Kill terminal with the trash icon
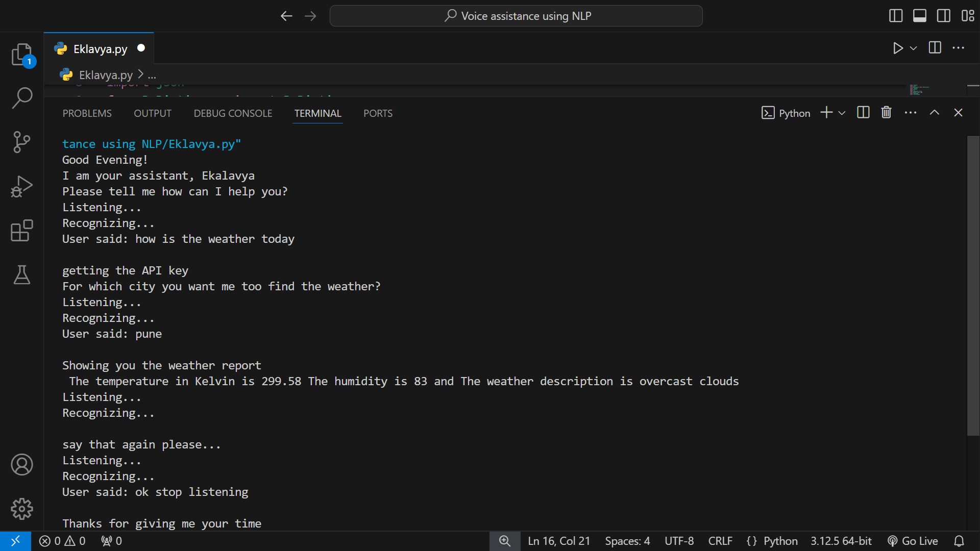Viewport: 980px width, 551px height. click(886, 113)
